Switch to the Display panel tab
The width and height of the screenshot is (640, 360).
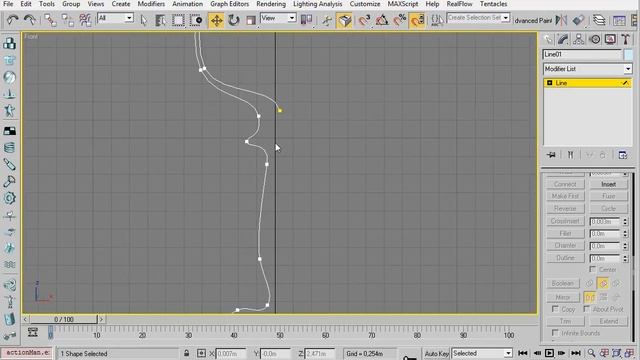610,39
